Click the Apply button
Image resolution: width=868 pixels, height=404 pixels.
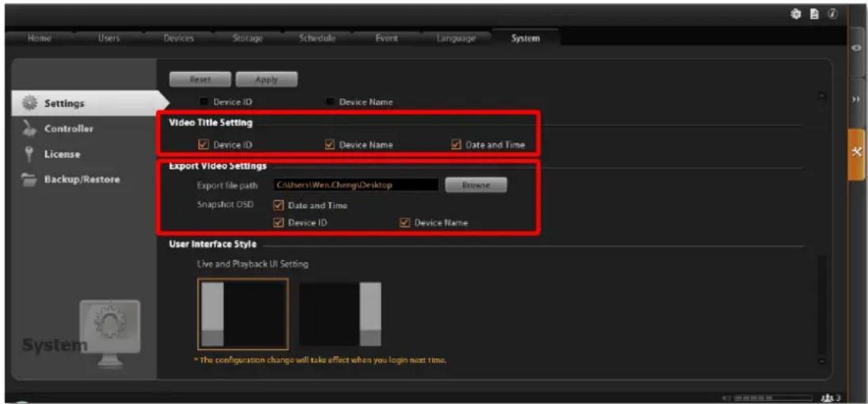click(x=267, y=80)
